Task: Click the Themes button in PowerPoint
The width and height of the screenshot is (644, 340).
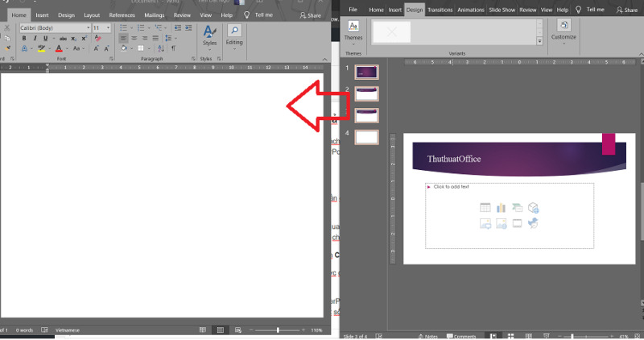Action: pos(353,32)
